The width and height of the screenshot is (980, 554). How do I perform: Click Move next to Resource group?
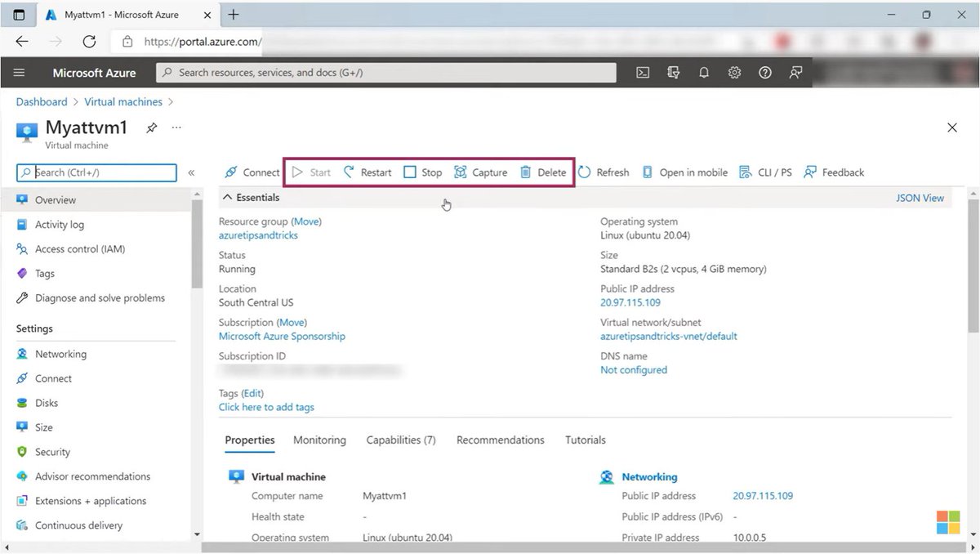(x=306, y=221)
